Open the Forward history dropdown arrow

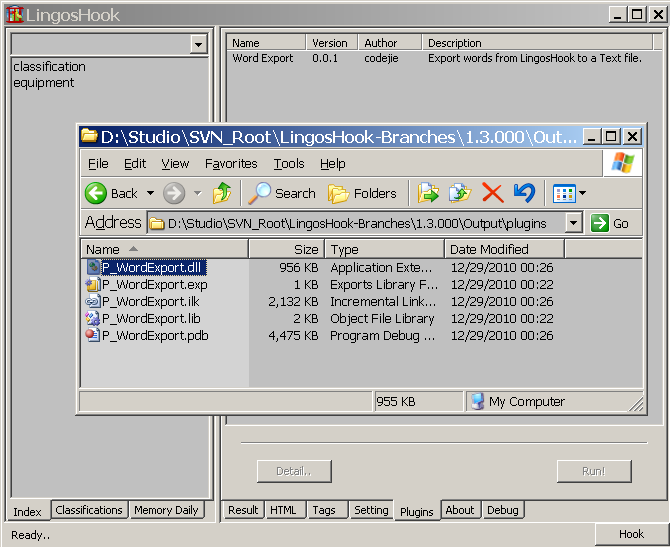pyautogui.click(x=197, y=193)
